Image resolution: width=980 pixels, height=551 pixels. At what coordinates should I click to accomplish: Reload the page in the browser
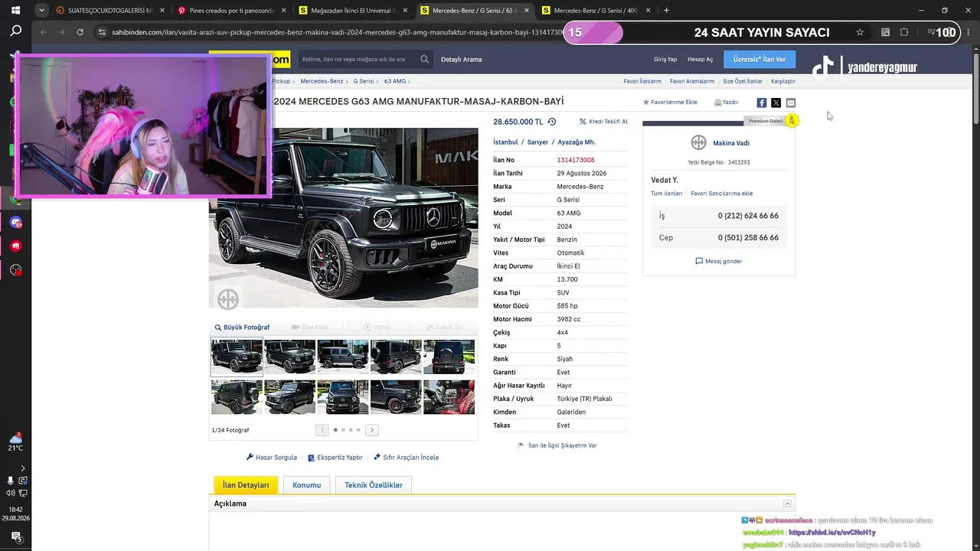click(80, 32)
